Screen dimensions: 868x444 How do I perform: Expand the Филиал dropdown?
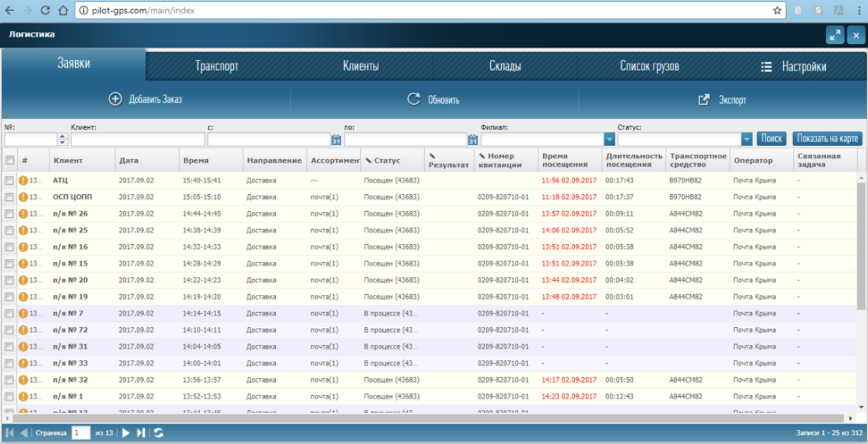click(609, 139)
